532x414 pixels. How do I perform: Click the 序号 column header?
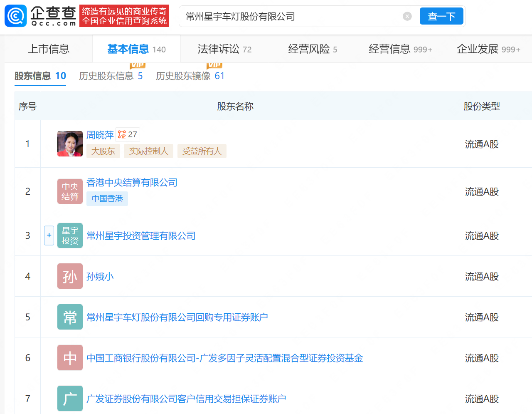coord(27,107)
